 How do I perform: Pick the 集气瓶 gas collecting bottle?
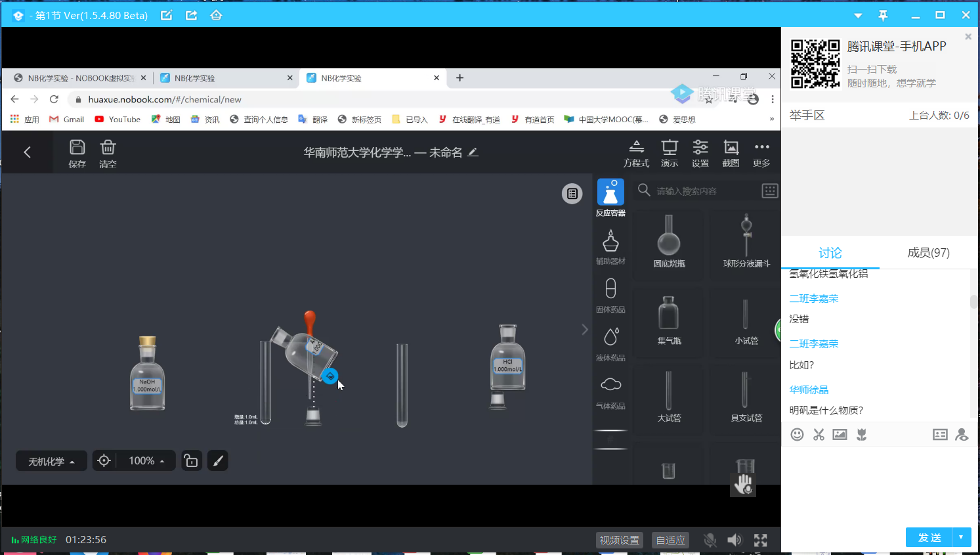[669, 320]
